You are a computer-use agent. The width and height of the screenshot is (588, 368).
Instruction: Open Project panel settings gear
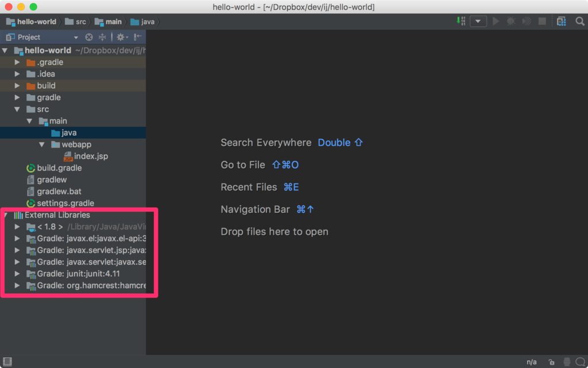point(122,37)
